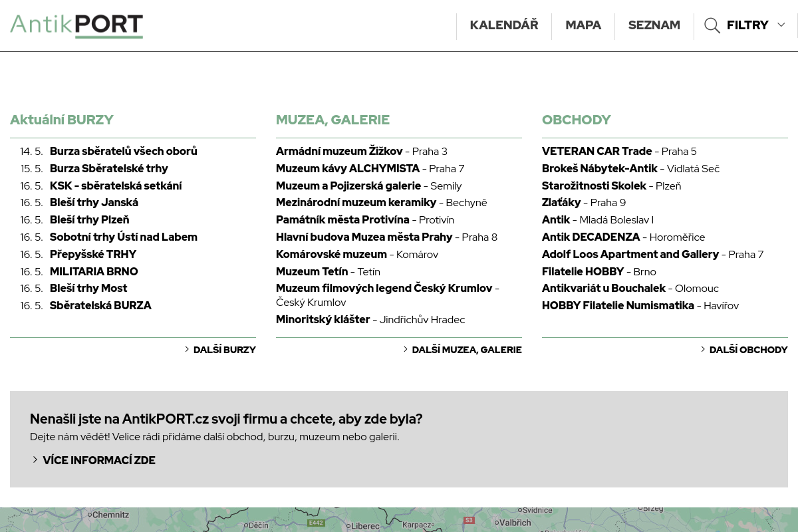The height and width of the screenshot is (532, 798).
Task: Open Muzeum Tetín
Action: (312, 272)
